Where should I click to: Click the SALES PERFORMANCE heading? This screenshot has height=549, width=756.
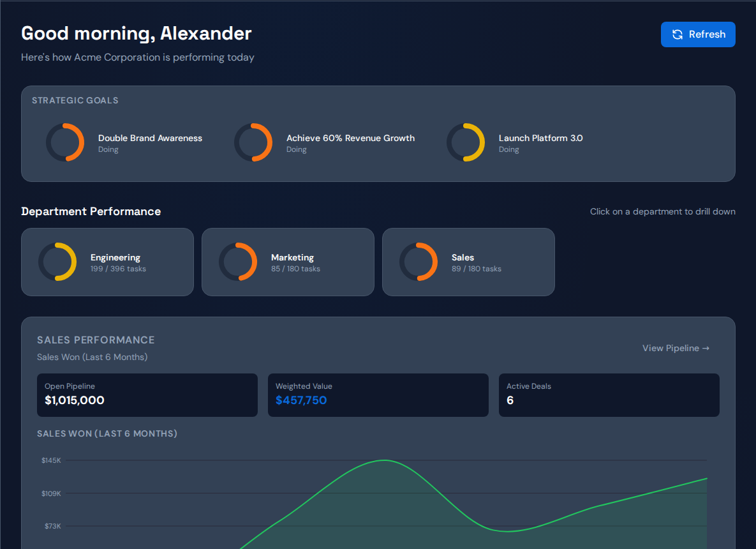point(96,340)
